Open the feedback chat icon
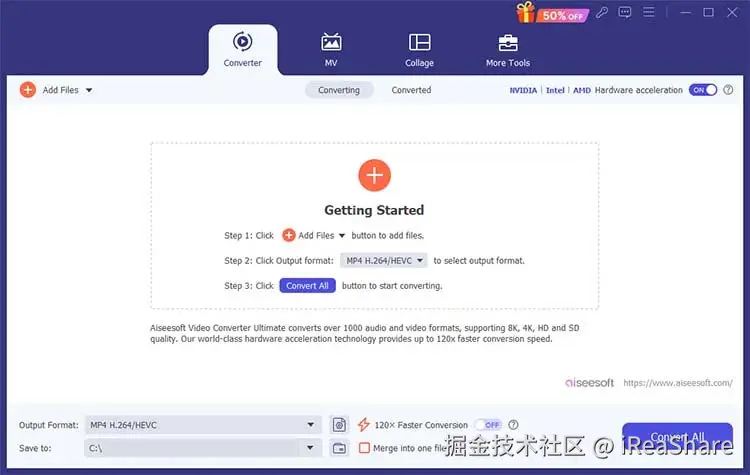 click(x=625, y=12)
